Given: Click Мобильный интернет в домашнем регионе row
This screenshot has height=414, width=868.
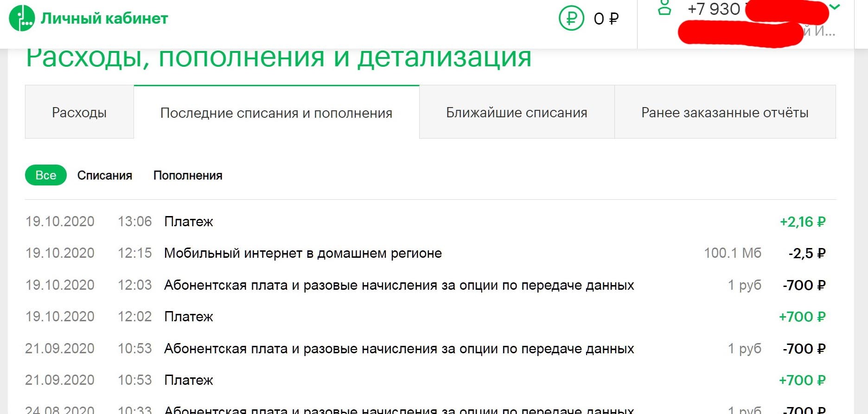Looking at the screenshot, I should [x=303, y=253].
